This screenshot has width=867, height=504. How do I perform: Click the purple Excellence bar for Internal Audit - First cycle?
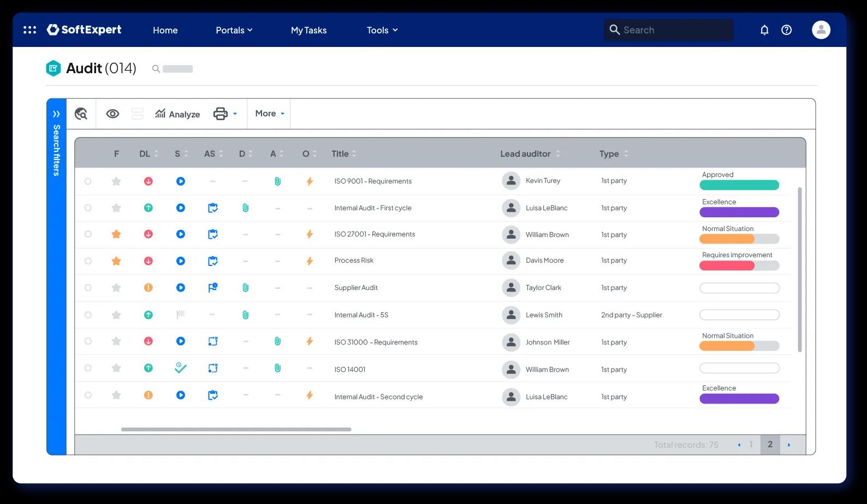tap(739, 212)
